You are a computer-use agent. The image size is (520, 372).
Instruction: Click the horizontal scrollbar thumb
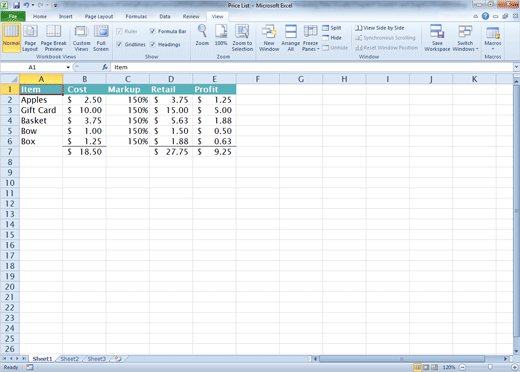coord(402,359)
